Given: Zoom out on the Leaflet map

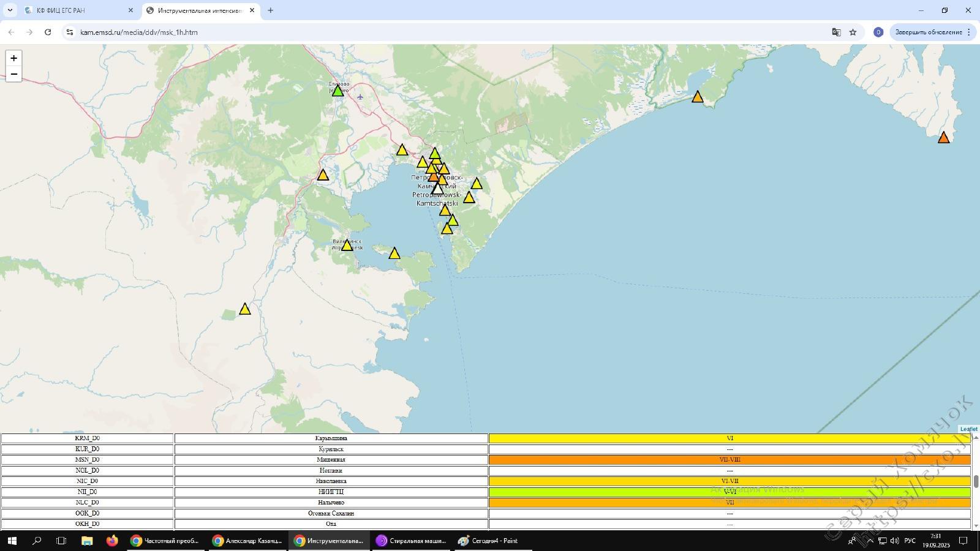Looking at the screenshot, I should coord(13,74).
